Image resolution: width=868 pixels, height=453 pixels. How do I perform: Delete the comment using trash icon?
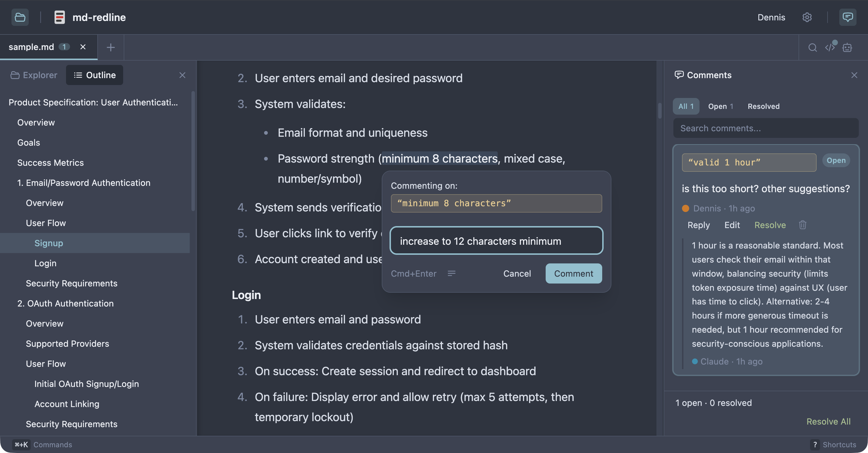pos(802,225)
